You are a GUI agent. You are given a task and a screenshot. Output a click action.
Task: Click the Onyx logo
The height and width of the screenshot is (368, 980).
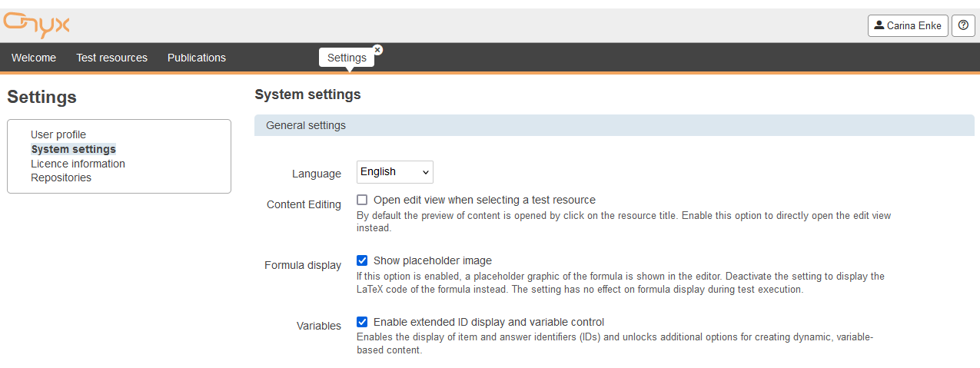pyautogui.click(x=36, y=25)
